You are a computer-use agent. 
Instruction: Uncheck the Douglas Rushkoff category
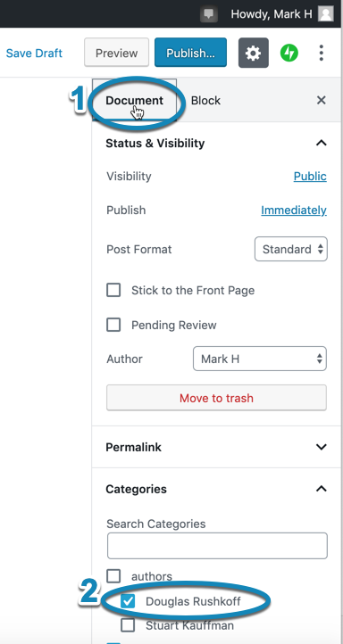(x=128, y=602)
